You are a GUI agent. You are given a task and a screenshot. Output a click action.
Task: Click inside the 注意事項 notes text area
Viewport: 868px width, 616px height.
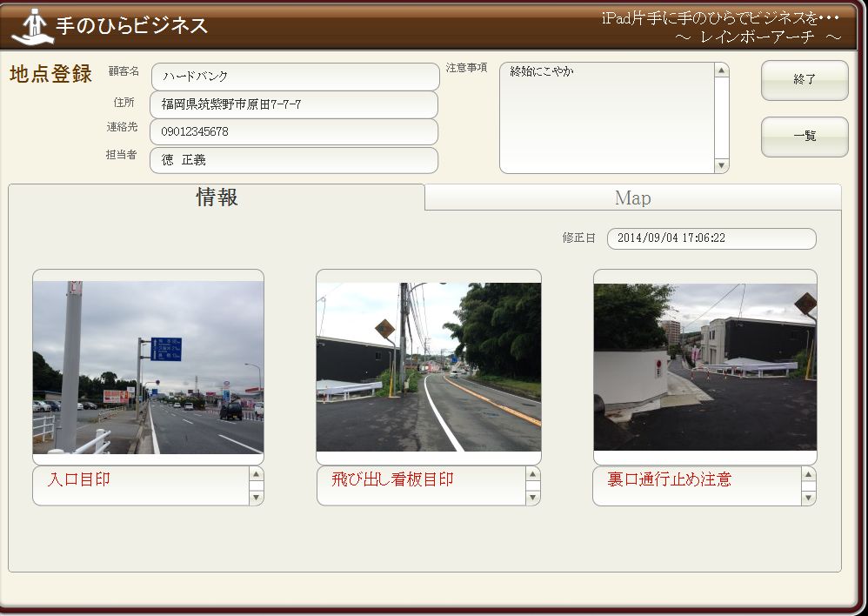[607, 117]
